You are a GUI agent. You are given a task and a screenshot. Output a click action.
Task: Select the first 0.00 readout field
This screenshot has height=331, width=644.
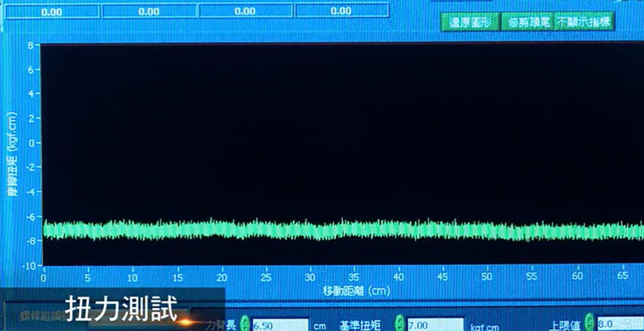[52, 11]
